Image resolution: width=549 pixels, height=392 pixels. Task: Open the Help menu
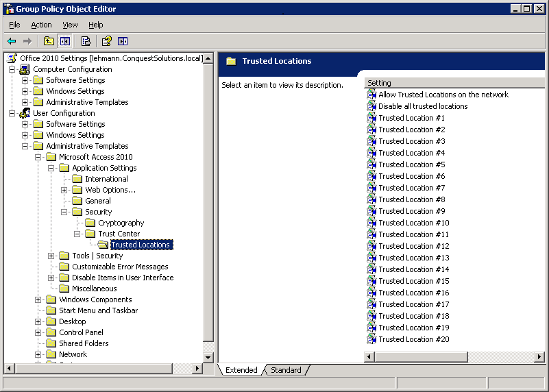point(95,25)
